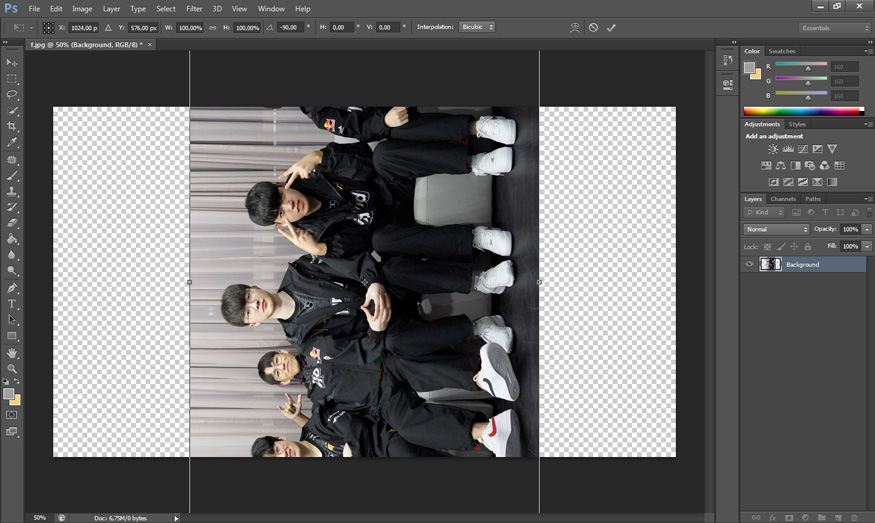875x523 pixels.
Task: Open the Normal blend mode dropdown
Action: pos(776,229)
